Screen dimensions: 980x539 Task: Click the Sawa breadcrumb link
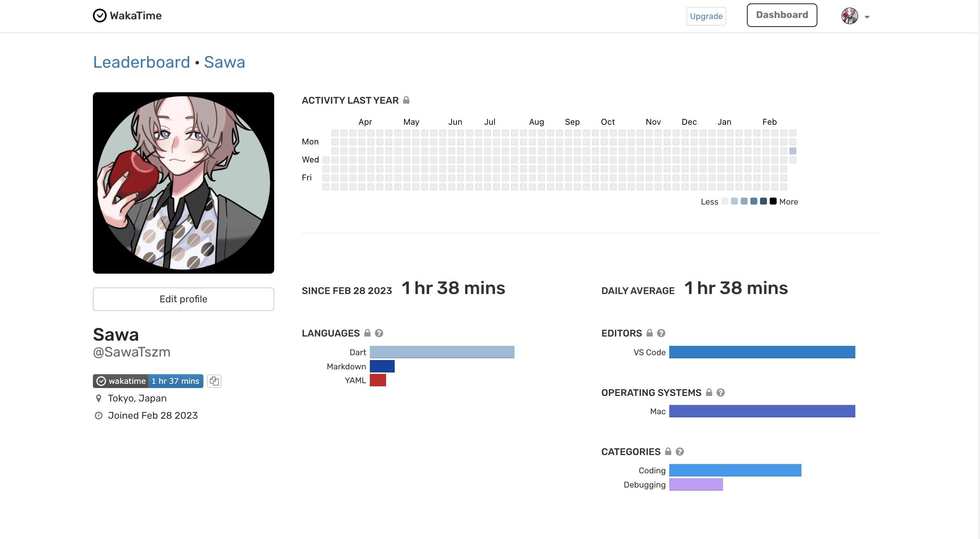pos(224,62)
